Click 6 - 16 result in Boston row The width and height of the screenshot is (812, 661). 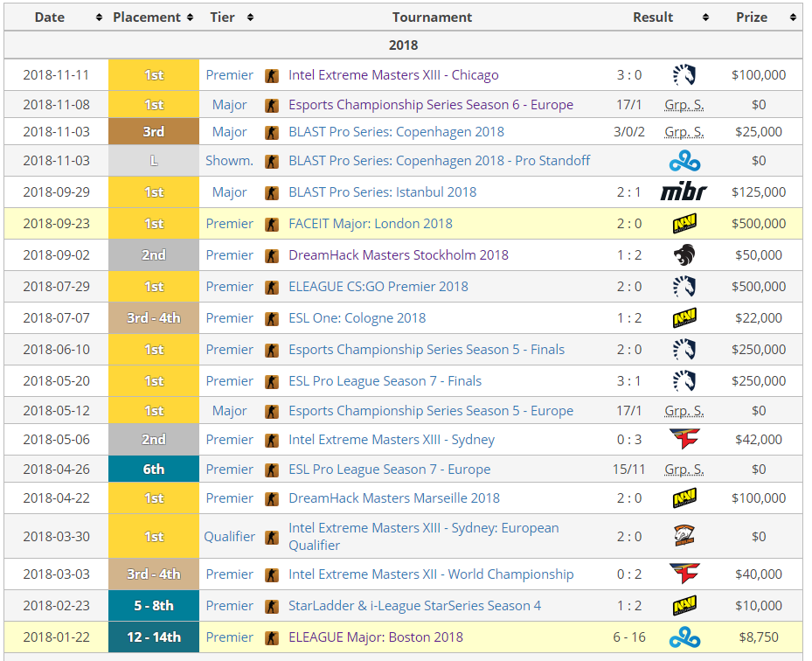[629, 637]
